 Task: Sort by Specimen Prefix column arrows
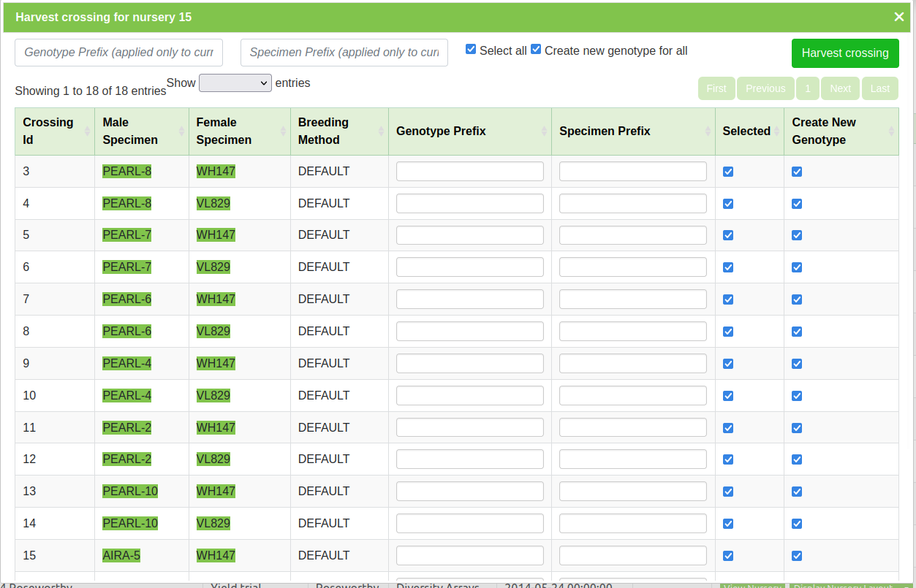708,131
